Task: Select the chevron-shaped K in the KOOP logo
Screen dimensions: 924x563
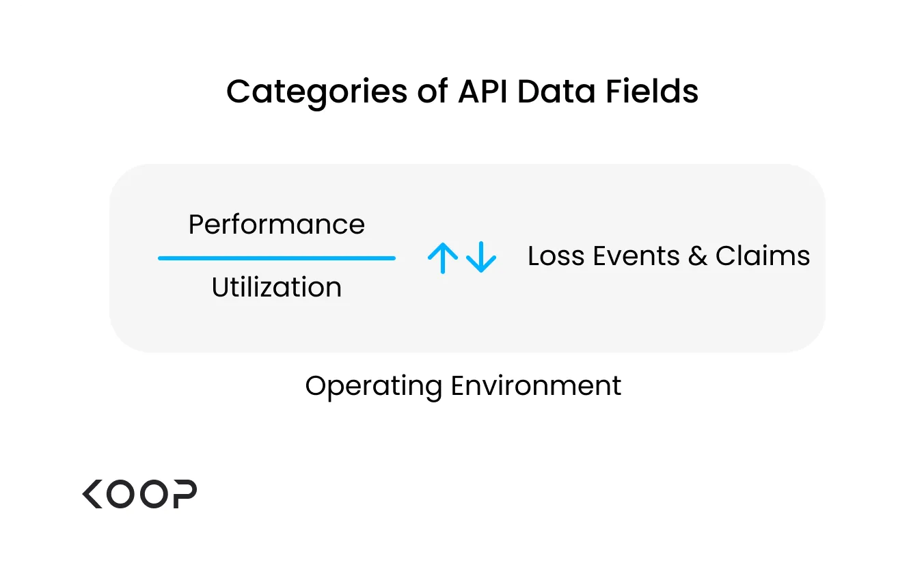Action: click(x=92, y=494)
